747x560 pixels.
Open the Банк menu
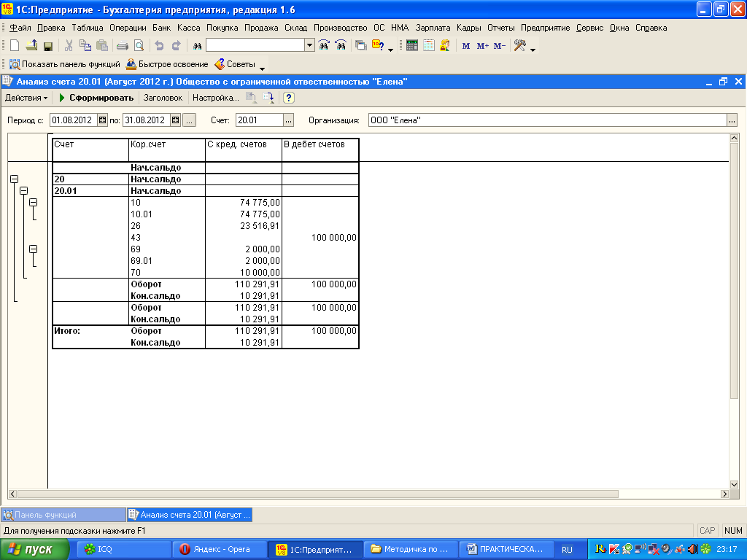coord(161,28)
